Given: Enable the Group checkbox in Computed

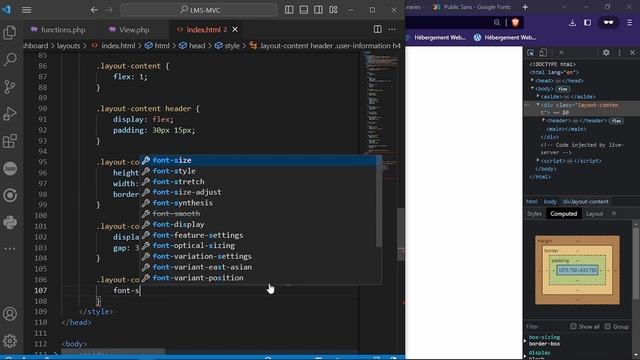Looking at the screenshot, I should tap(608, 326).
